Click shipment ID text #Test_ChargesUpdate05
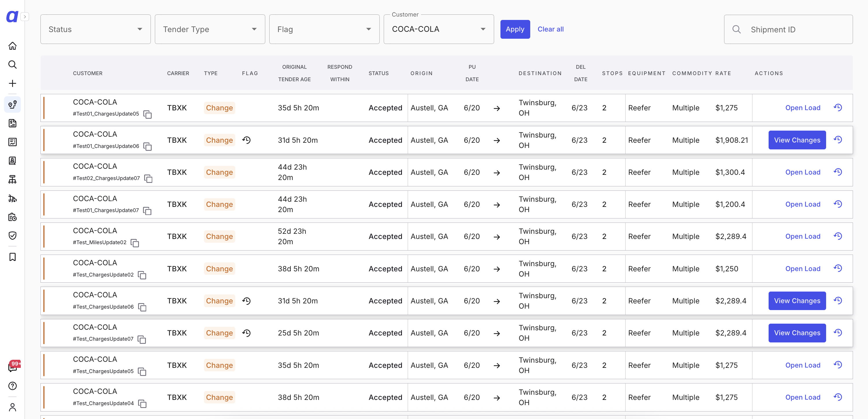 [x=103, y=371]
